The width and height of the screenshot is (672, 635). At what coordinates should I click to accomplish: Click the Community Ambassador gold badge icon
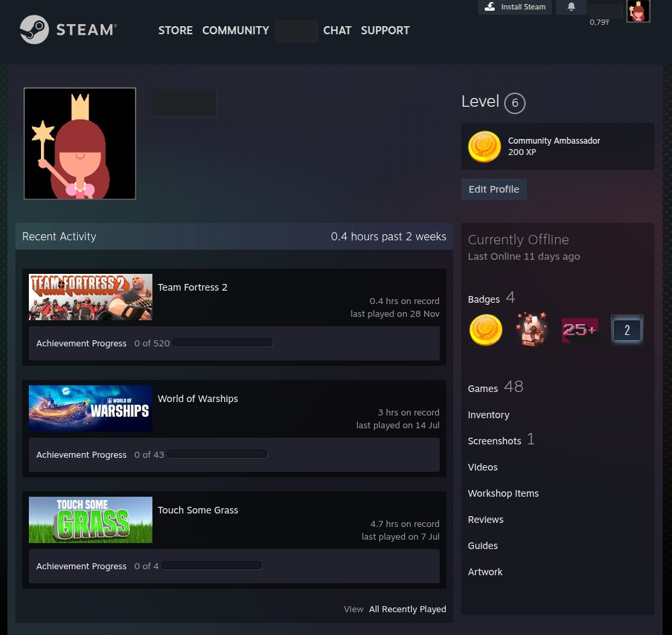point(484,146)
